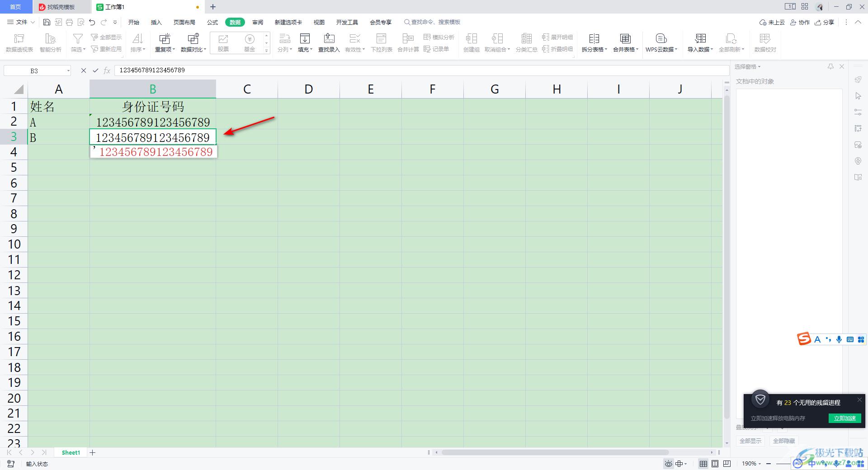The height and width of the screenshot is (470, 868).
Task: Select cell B2 with ID number
Action: pos(153,122)
